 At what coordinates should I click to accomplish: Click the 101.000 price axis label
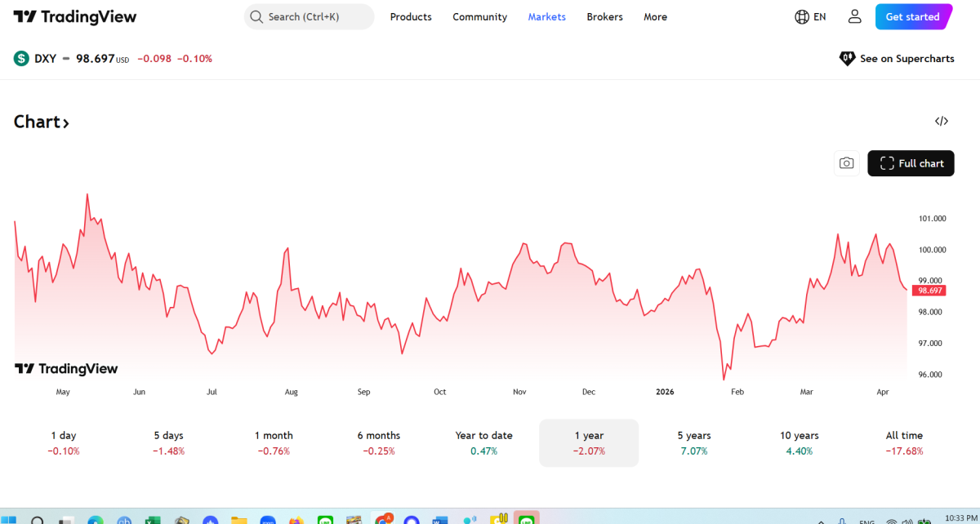(x=932, y=219)
